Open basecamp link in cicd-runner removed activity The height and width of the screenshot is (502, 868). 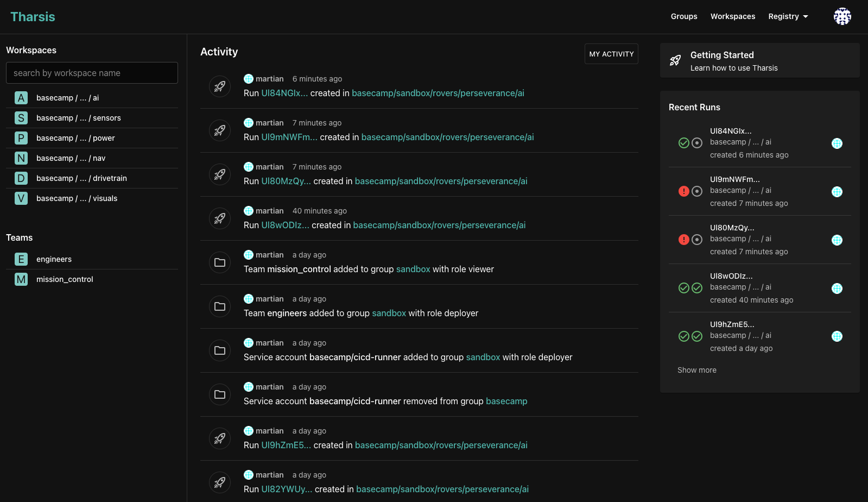(506, 401)
